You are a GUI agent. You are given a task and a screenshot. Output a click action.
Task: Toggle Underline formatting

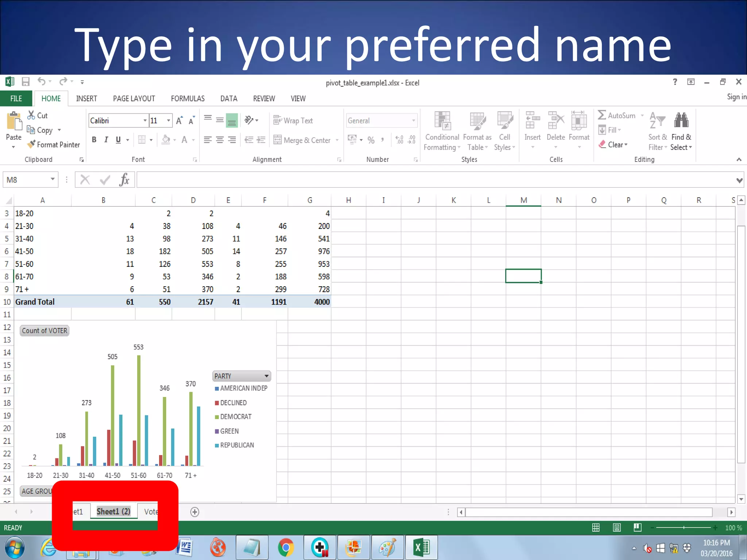click(x=118, y=140)
